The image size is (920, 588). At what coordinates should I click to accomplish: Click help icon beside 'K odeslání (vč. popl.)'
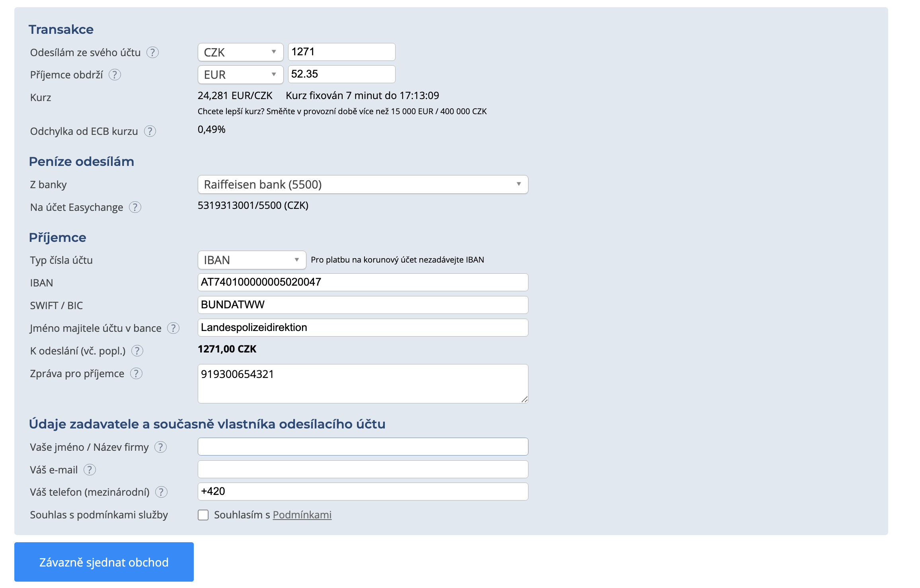click(x=137, y=351)
